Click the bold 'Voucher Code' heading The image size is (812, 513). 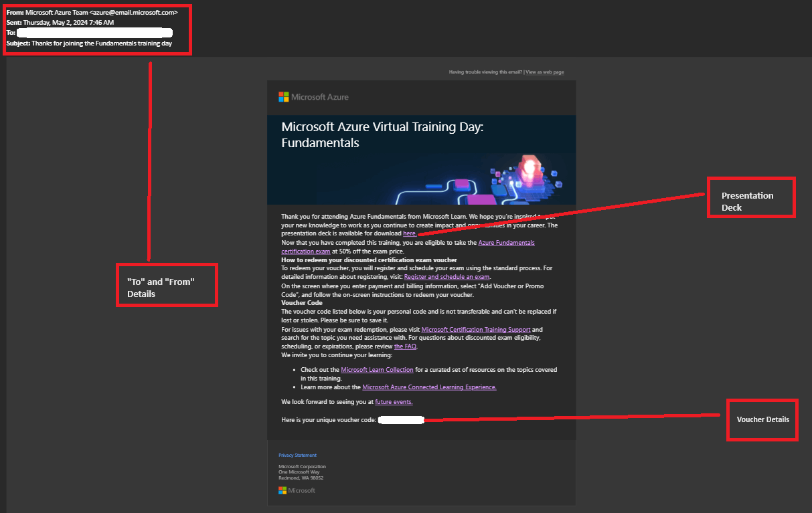(x=302, y=303)
